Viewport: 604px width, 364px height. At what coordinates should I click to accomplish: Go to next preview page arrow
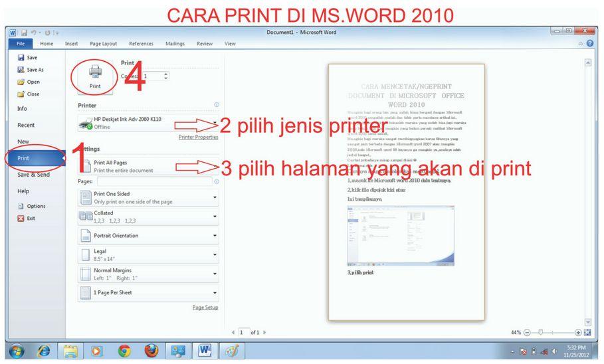(x=264, y=332)
